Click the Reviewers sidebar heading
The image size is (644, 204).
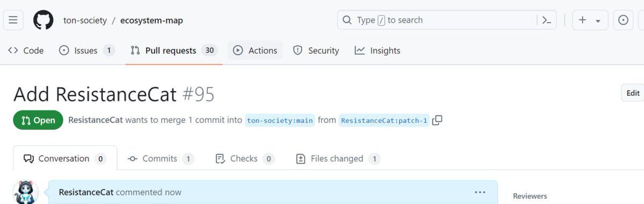530,196
